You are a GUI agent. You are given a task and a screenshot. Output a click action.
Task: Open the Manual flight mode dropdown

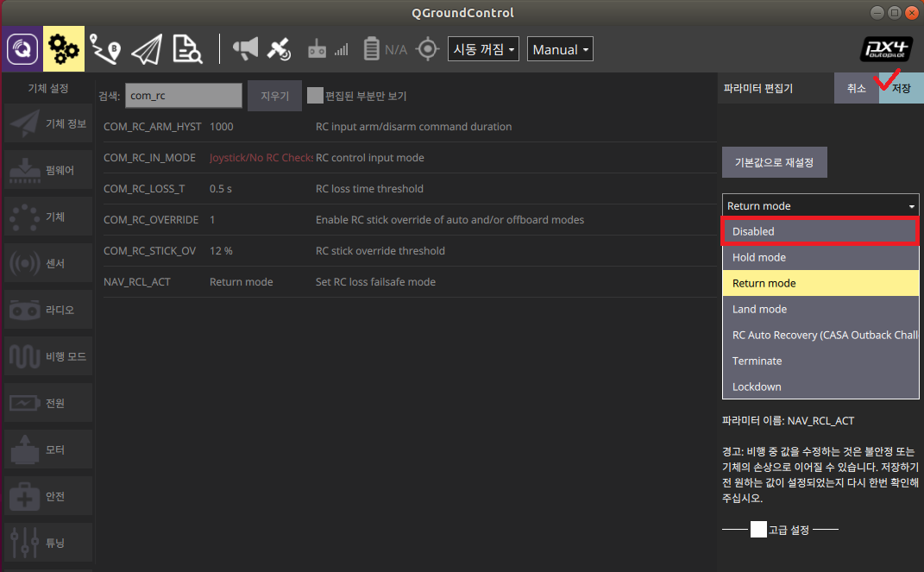[x=560, y=49]
